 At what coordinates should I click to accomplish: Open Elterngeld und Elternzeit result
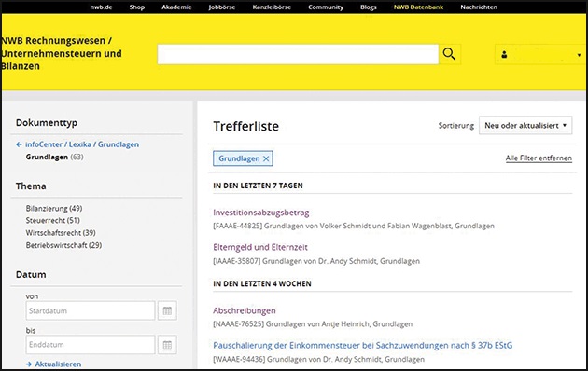(260, 247)
